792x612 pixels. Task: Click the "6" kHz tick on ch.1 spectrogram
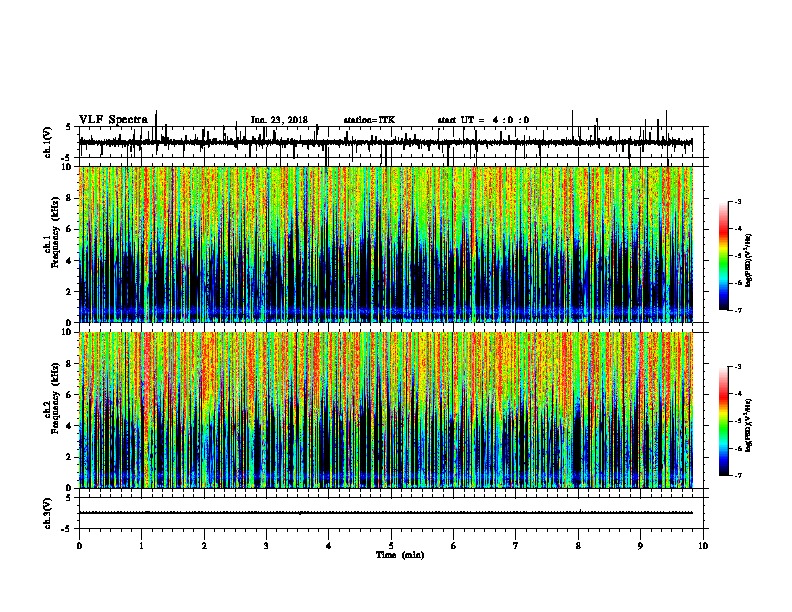[x=69, y=229]
